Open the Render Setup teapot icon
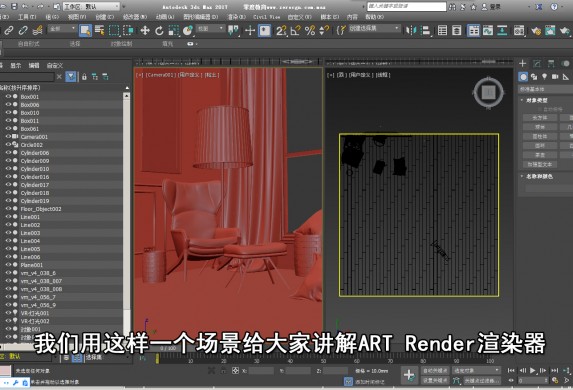This screenshot has height=390, width=573. (536, 30)
